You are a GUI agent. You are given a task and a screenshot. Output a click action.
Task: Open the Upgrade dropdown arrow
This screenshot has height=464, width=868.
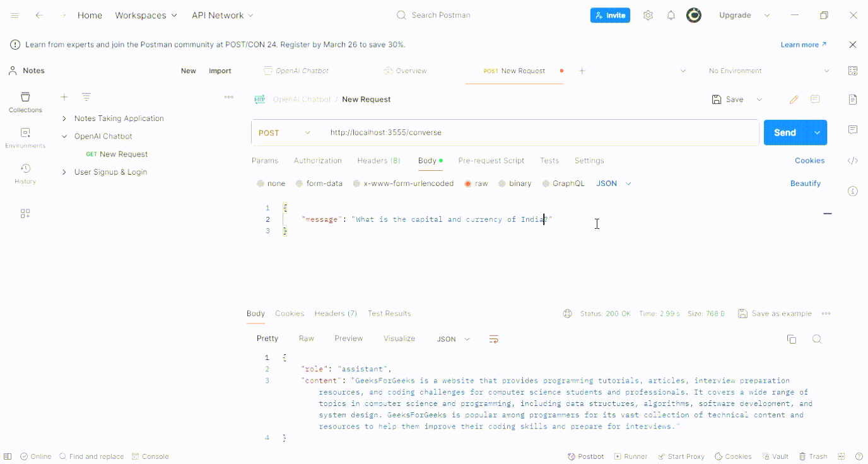click(x=767, y=15)
